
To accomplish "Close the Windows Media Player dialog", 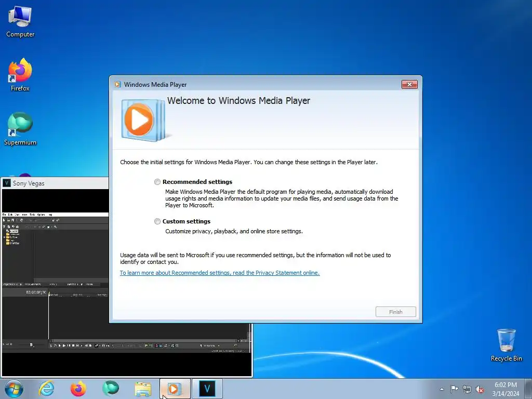I will 409,85.
